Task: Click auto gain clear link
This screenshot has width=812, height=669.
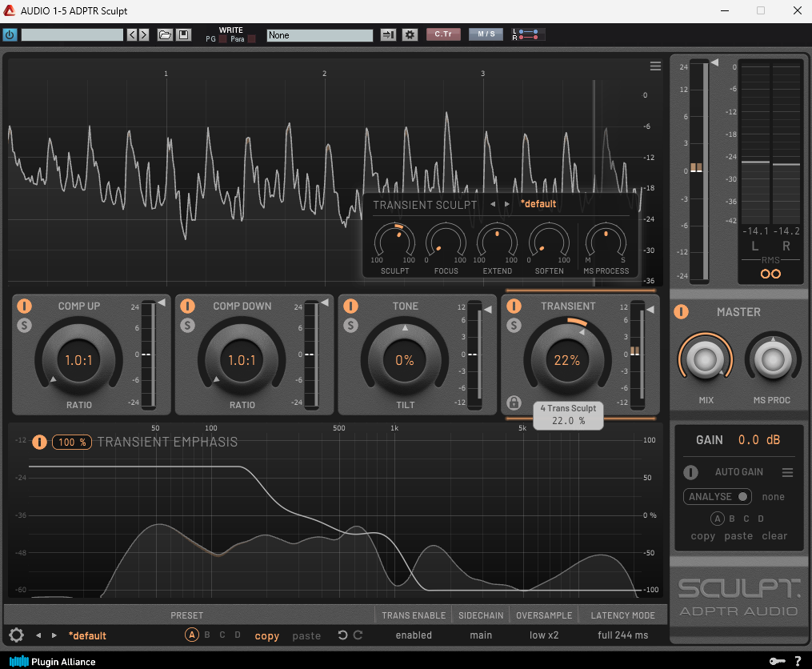Action: [774, 536]
